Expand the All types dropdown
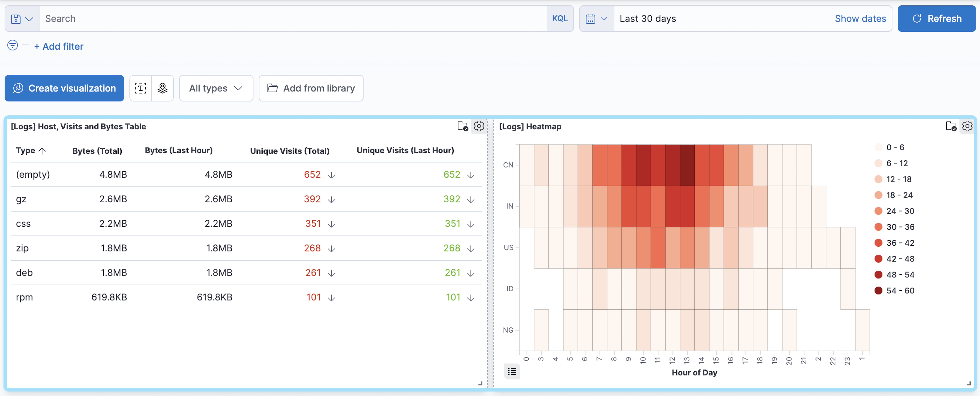Viewport: 980px width, 396px height. [216, 88]
